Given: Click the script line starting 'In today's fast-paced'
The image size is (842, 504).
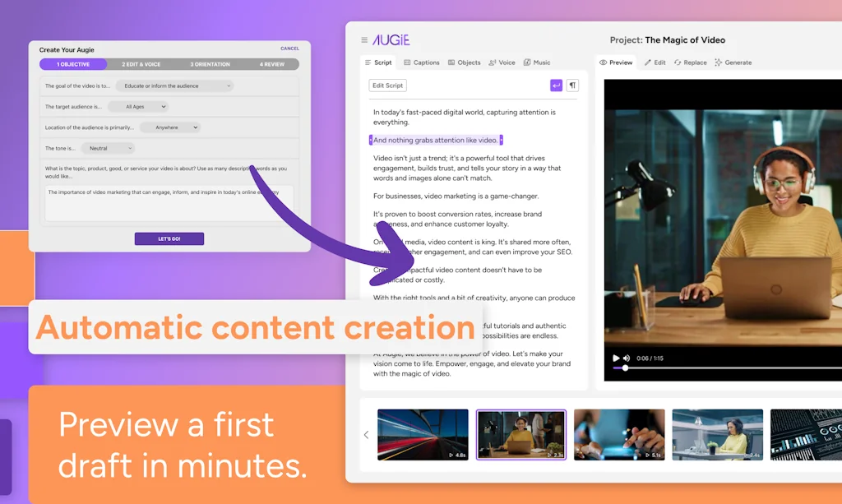Looking at the screenshot, I should 465,117.
